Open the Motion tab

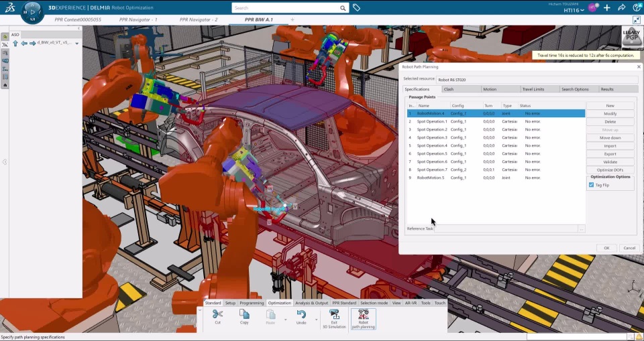[500, 89]
